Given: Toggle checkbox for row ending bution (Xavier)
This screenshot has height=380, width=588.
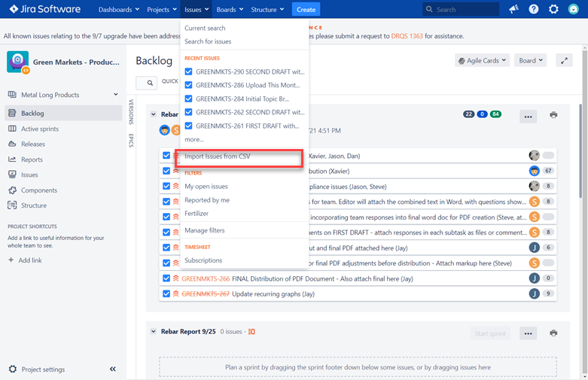Looking at the screenshot, I should tap(166, 171).
